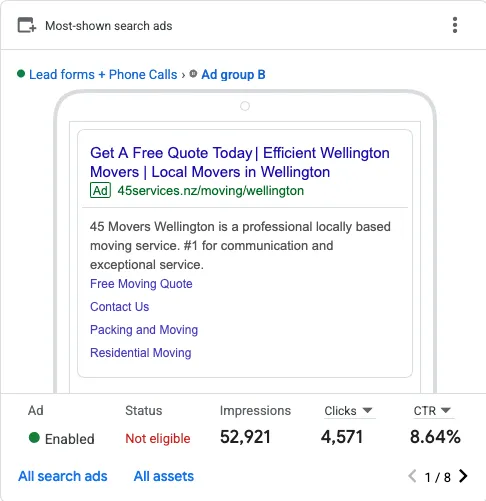Click the green campaign status dot

pyautogui.click(x=21, y=74)
